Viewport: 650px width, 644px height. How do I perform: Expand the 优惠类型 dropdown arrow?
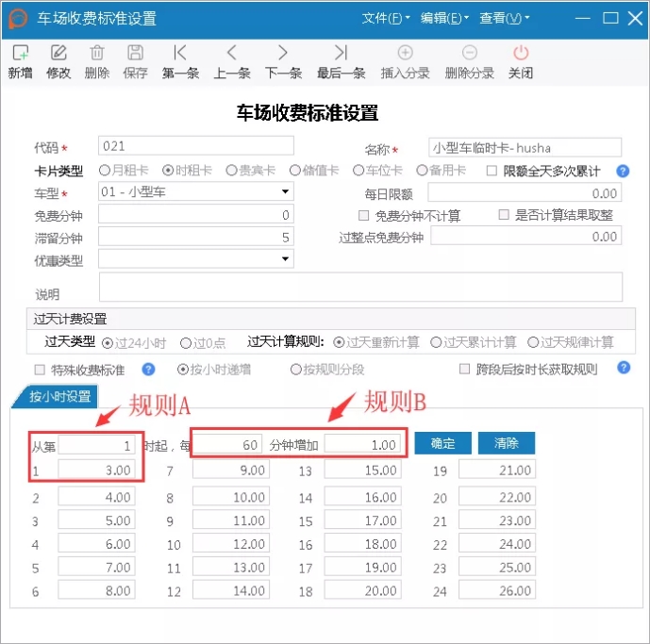coord(285,258)
